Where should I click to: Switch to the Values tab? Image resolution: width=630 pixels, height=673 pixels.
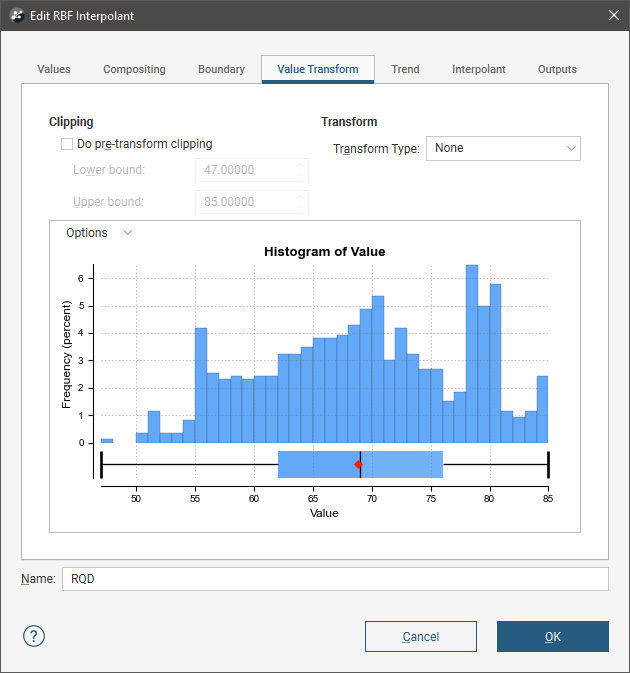tap(54, 70)
